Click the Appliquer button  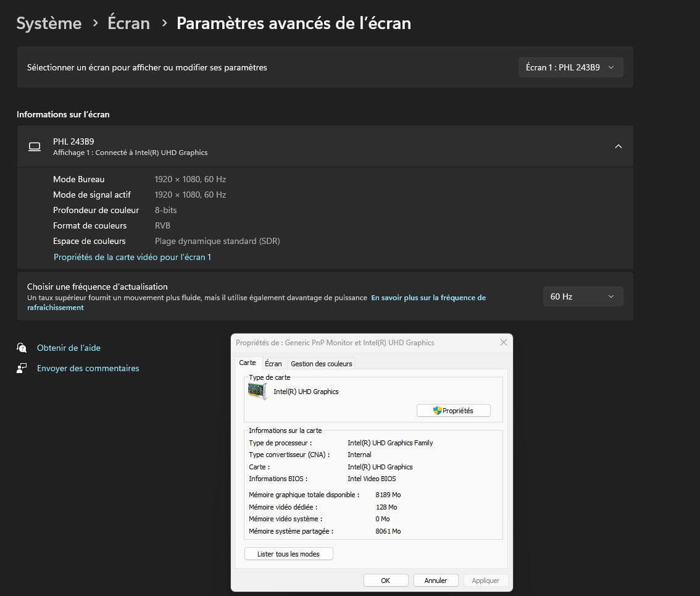485,581
